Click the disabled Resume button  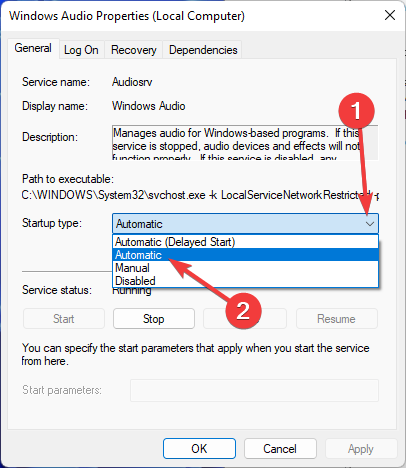click(x=337, y=319)
